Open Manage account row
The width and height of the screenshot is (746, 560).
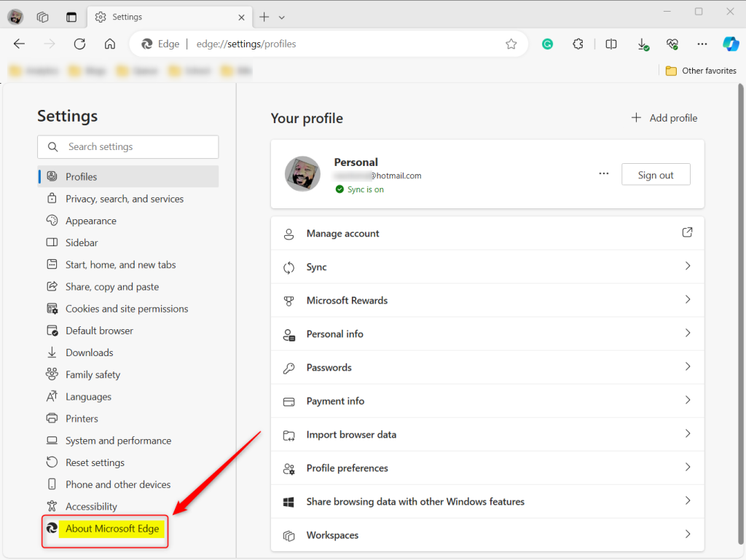487,234
